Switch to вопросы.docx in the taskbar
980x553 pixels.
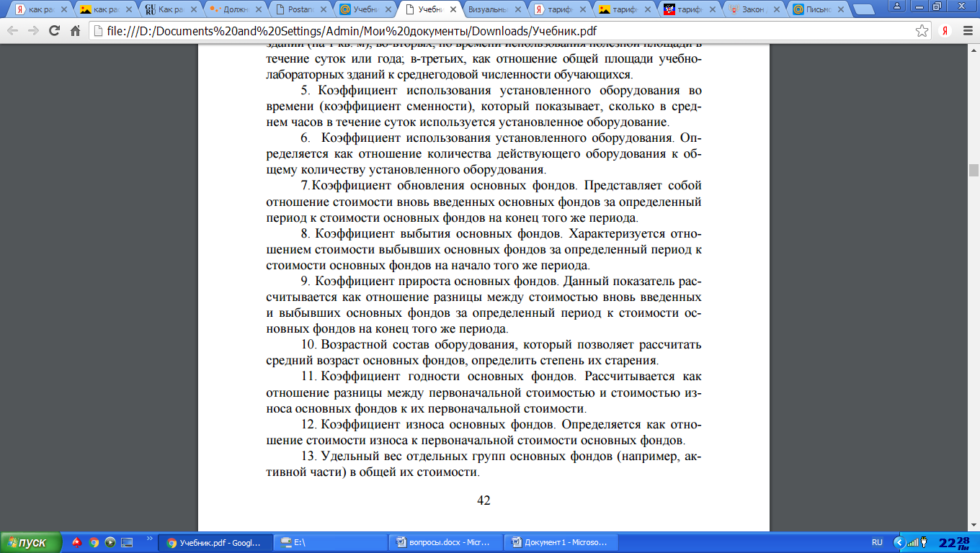(x=445, y=543)
